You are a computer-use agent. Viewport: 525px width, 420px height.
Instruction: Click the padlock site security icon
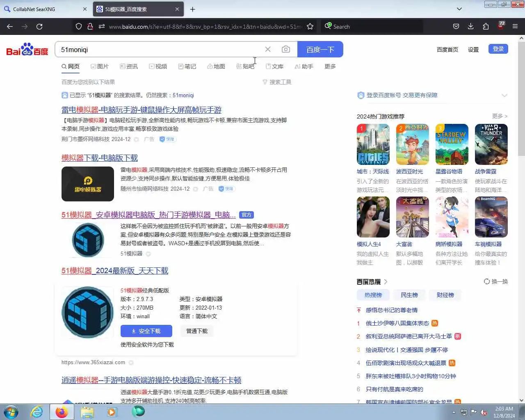(x=90, y=26)
